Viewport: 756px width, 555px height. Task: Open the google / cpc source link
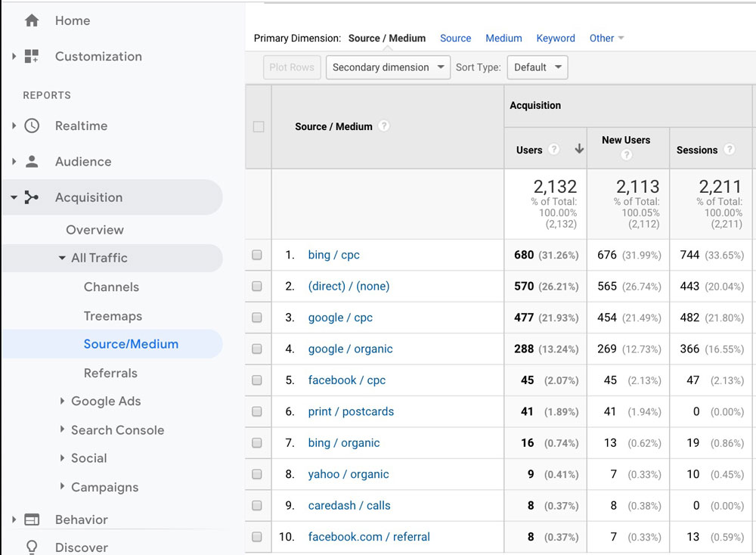point(340,318)
